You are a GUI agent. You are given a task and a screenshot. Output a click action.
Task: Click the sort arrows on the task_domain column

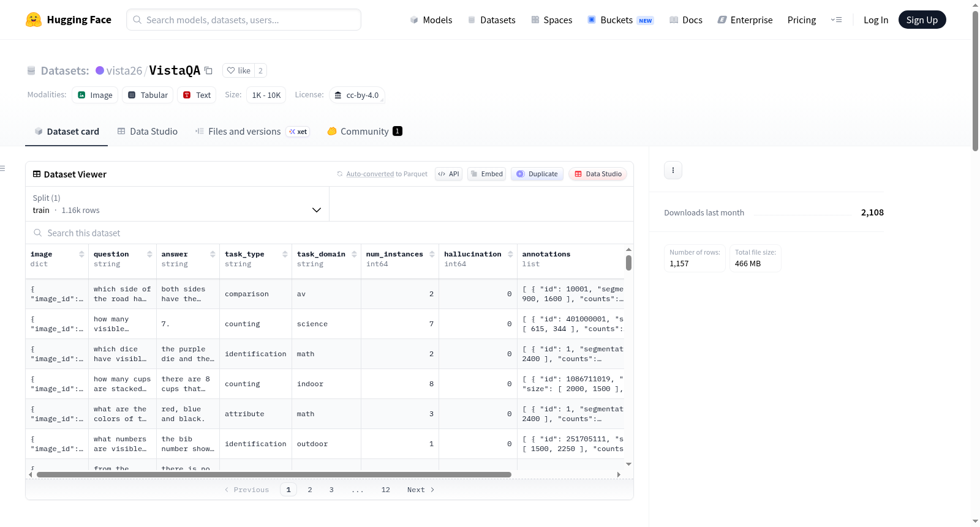[x=354, y=254]
